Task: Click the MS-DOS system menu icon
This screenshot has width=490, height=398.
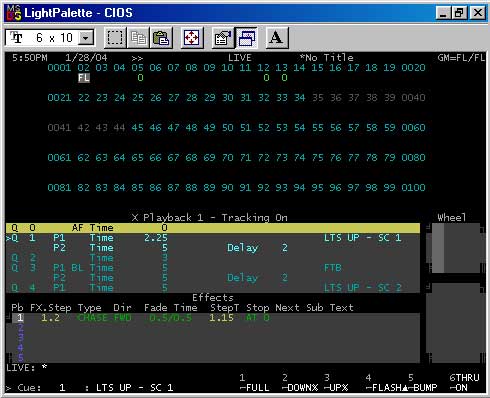Action: click(14, 13)
